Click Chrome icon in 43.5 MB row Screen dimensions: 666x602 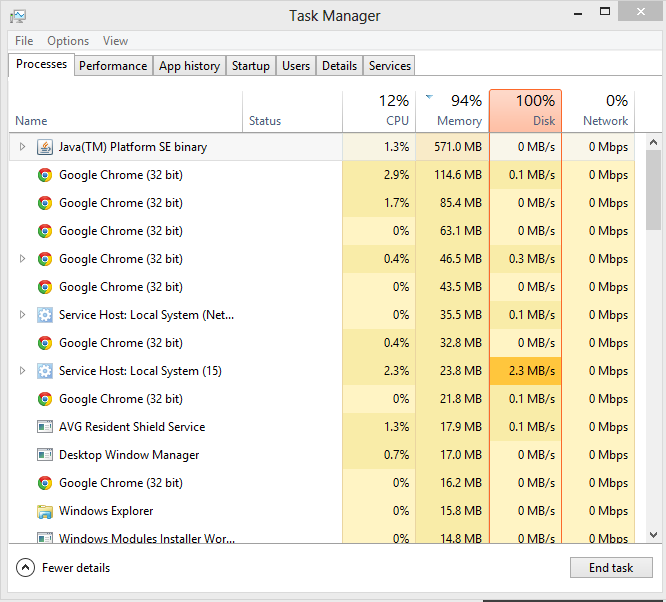(x=45, y=287)
